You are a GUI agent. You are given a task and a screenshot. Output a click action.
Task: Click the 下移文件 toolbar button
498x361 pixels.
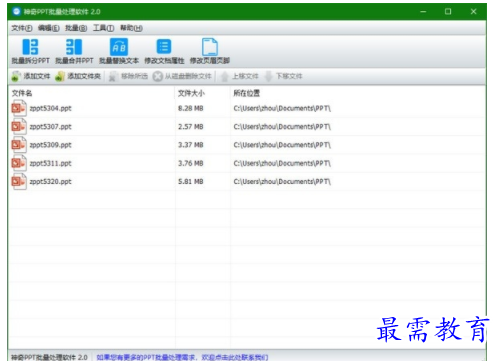coord(283,76)
